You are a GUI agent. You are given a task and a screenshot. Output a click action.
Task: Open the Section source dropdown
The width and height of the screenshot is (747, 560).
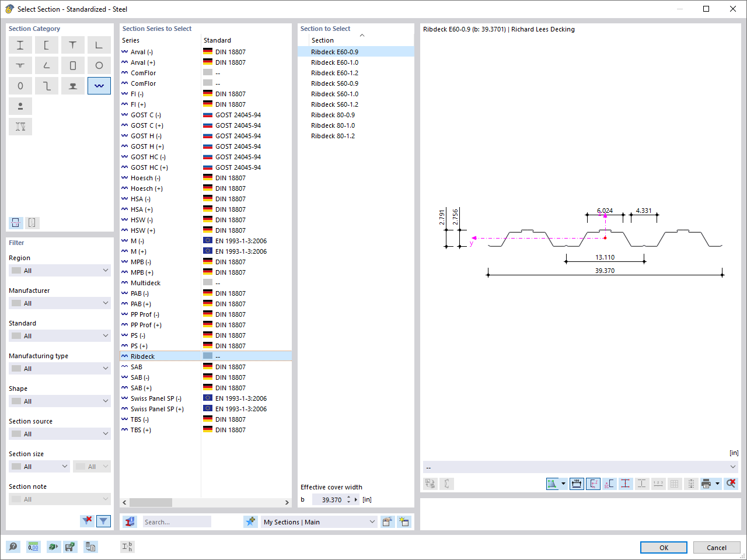(60, 434)
